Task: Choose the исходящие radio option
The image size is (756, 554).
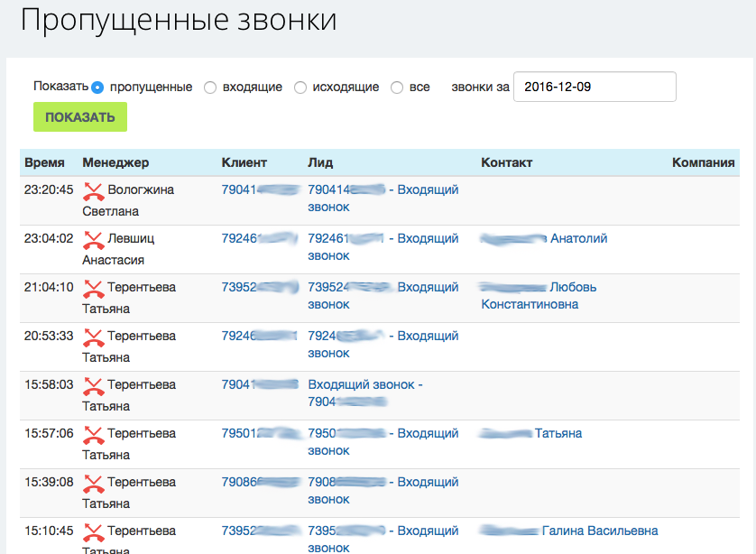Action: [x=301, y=88]
